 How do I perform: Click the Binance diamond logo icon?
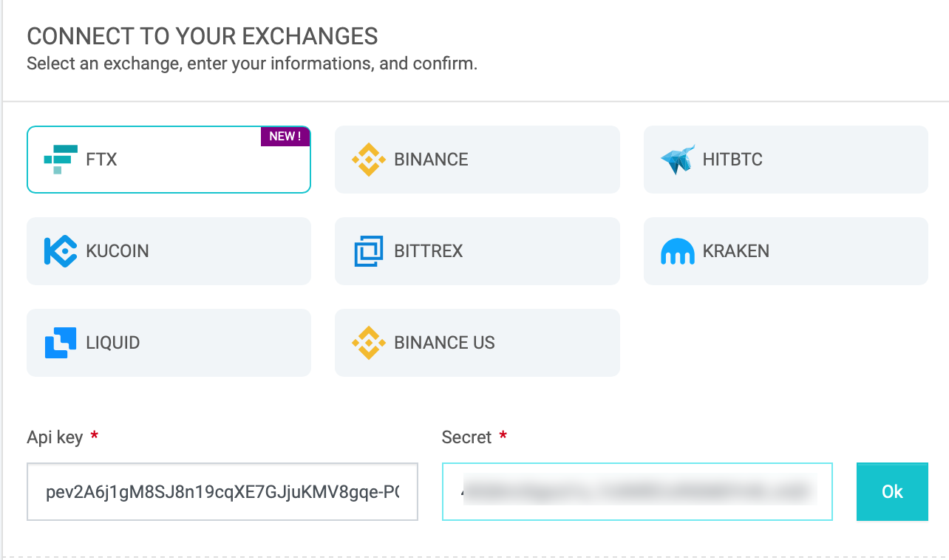click(369, 160)
